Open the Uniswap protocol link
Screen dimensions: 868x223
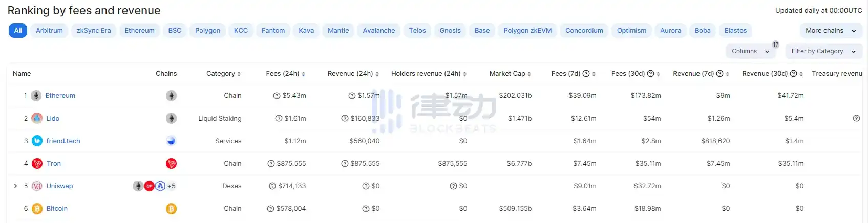click(59, 186)
